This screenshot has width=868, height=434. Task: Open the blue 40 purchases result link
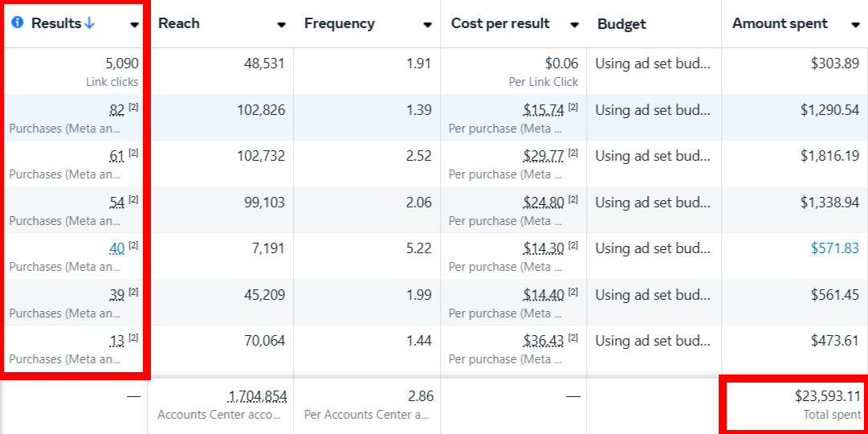pyautogui.click(x=117, y=248)
